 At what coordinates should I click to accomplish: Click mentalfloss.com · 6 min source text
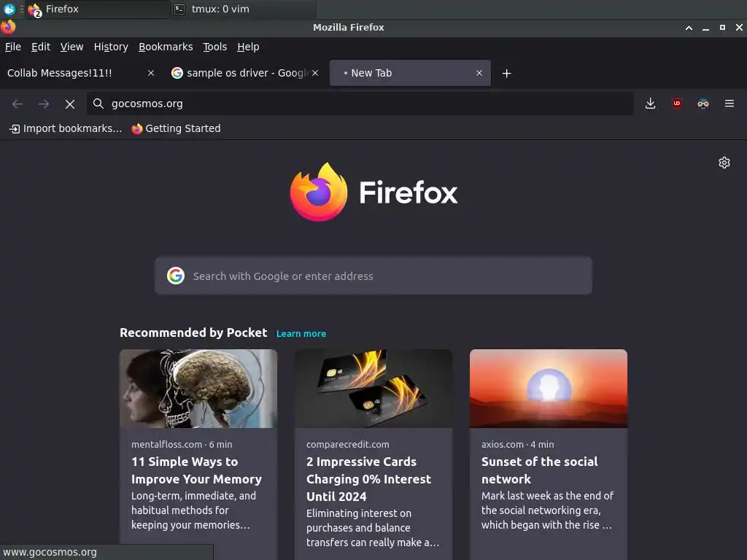182,444
